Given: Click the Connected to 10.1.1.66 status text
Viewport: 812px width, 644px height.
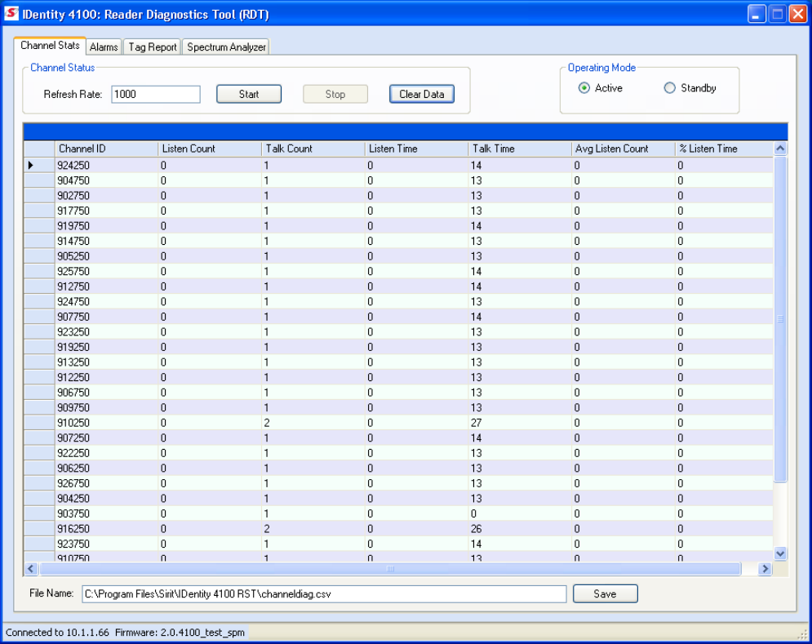Looking at the screenshot, I should 57,633.
